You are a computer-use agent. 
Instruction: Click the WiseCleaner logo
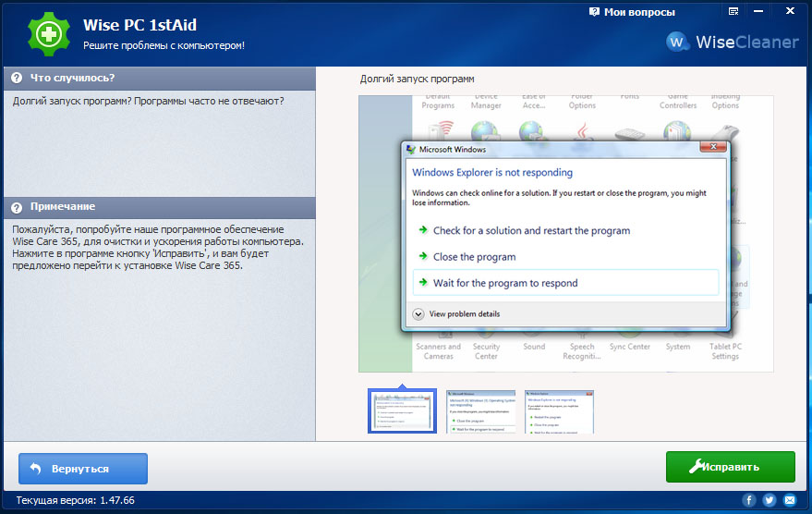[733, 42]
